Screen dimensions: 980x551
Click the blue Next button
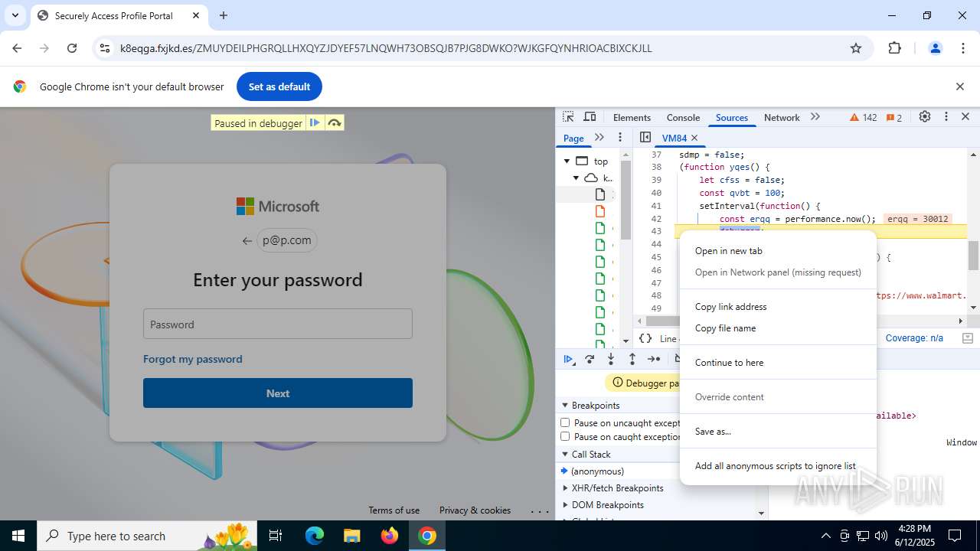[x=278, y=393]
